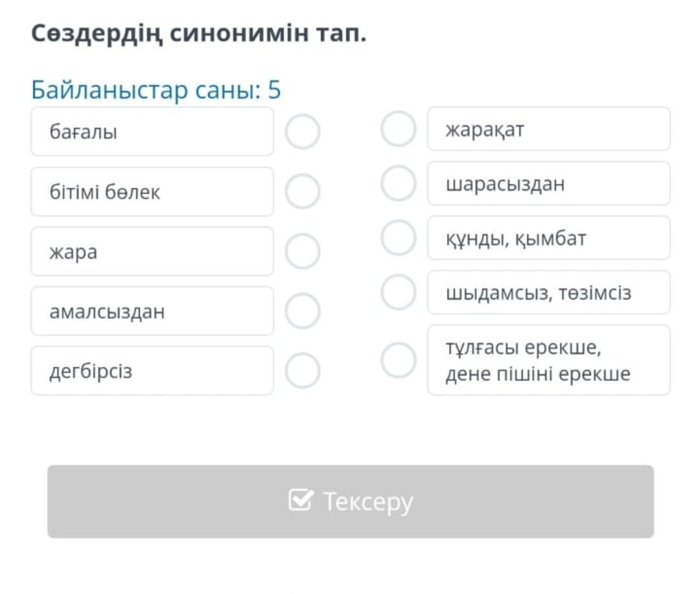Choose the амалсыздан word card
This screenshot has width=700, height=594.
point(152,311)
